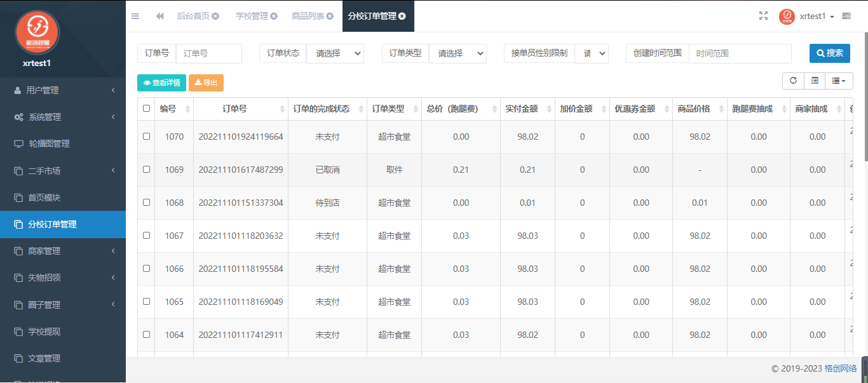Screen dimensions: 868x383
Task: Toggle the sidebar hamburger menu icon
Action: pos(135,16)
